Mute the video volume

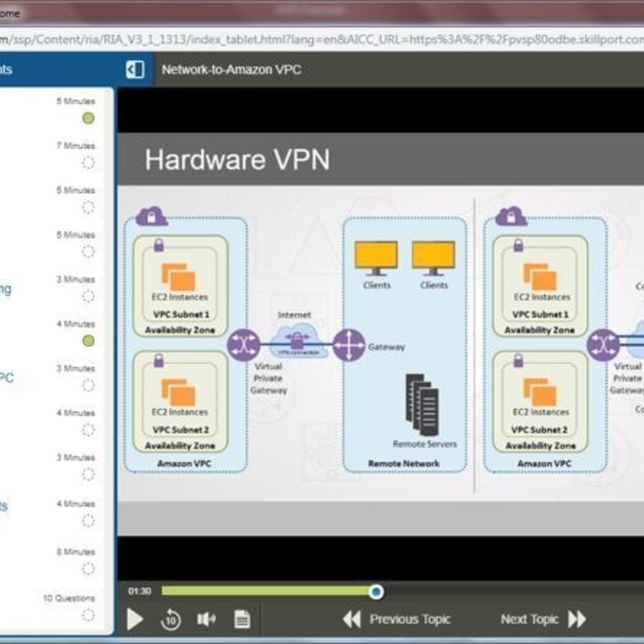point(206,619)
